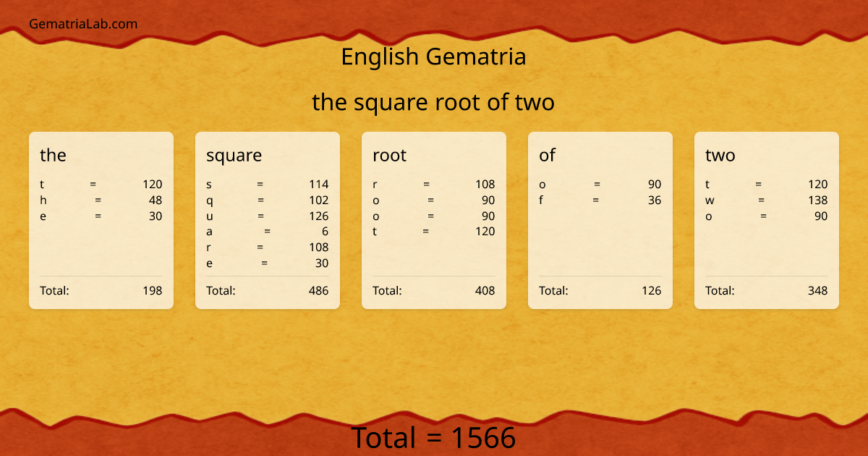The width and height of the screenshot is (868, 456).
Task: Select value 36 for letter f
Action: [x=655, y=200]
